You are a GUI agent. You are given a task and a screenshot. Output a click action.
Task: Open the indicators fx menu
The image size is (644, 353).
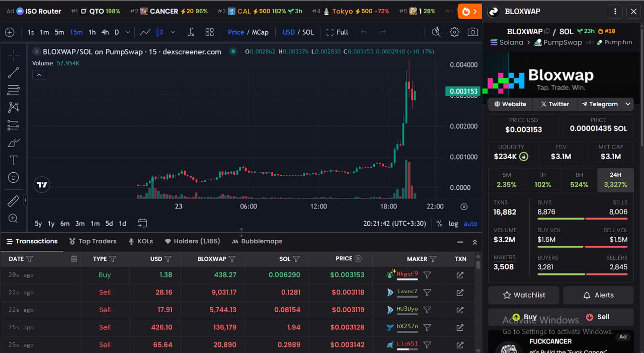click(191, 32)
